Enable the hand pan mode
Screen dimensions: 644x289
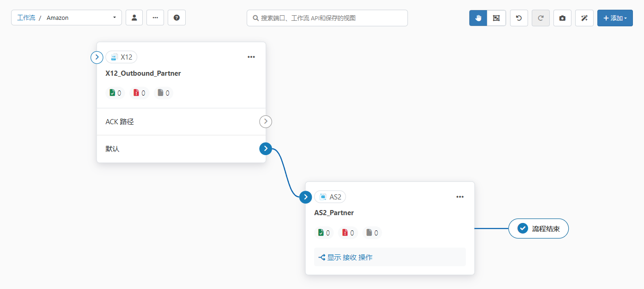(478, 18)
